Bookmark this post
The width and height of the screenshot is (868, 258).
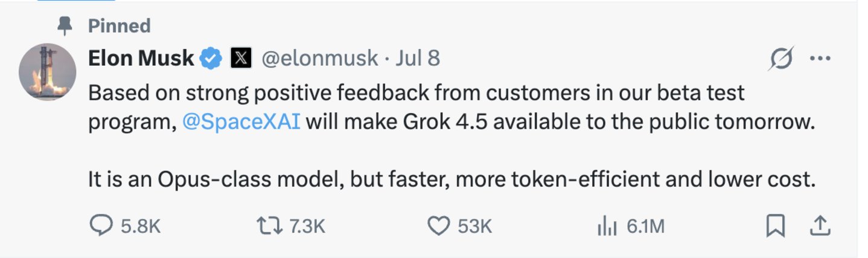pyautogui.click(x=775, y=226)
